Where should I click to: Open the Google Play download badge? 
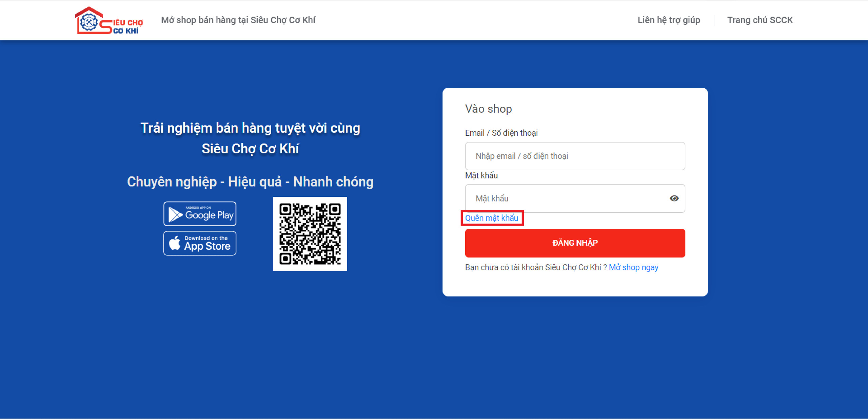click(200, 214)
